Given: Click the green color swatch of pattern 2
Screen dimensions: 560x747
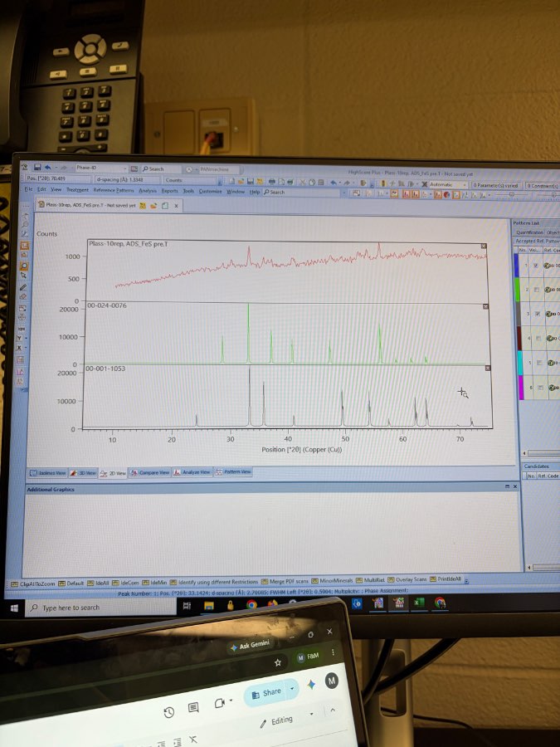Looking at the screenshot, I should coord(518,290).
